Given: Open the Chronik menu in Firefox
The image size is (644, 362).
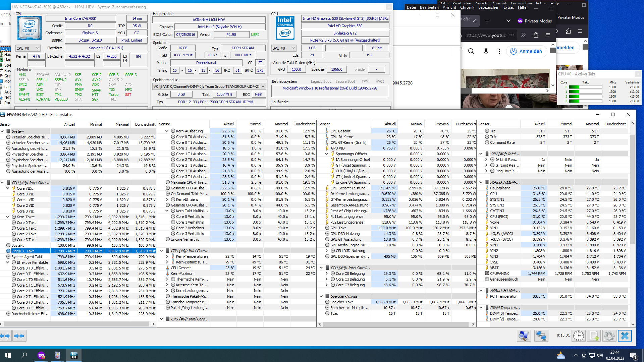Looking at the screenshot, I should point(467,7).
